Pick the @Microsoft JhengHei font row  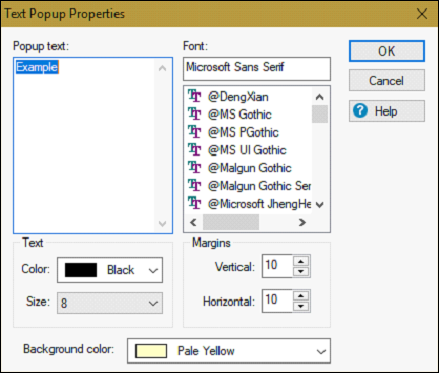[249, 204]
